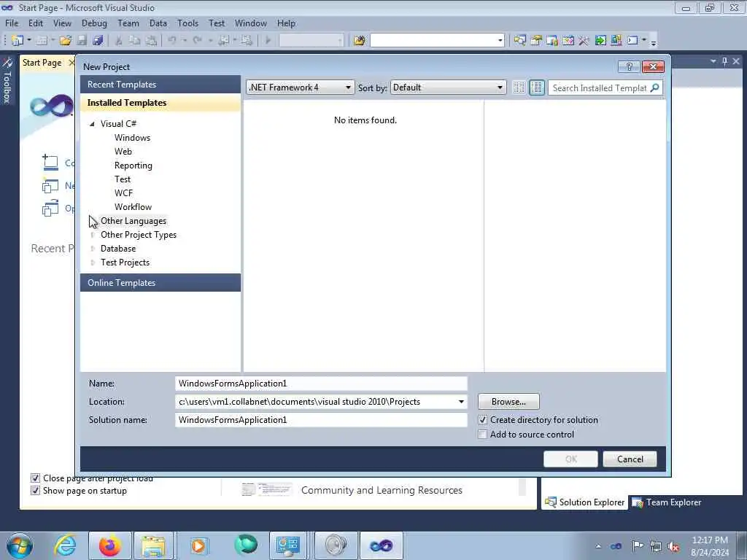
Task: Close the New Project dialog
Action: 653,66
